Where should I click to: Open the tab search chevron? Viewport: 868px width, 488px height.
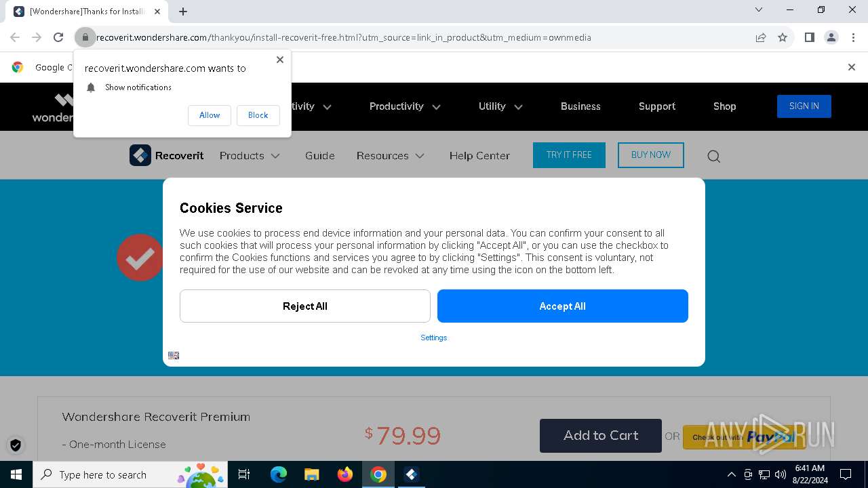coord(759,9)
